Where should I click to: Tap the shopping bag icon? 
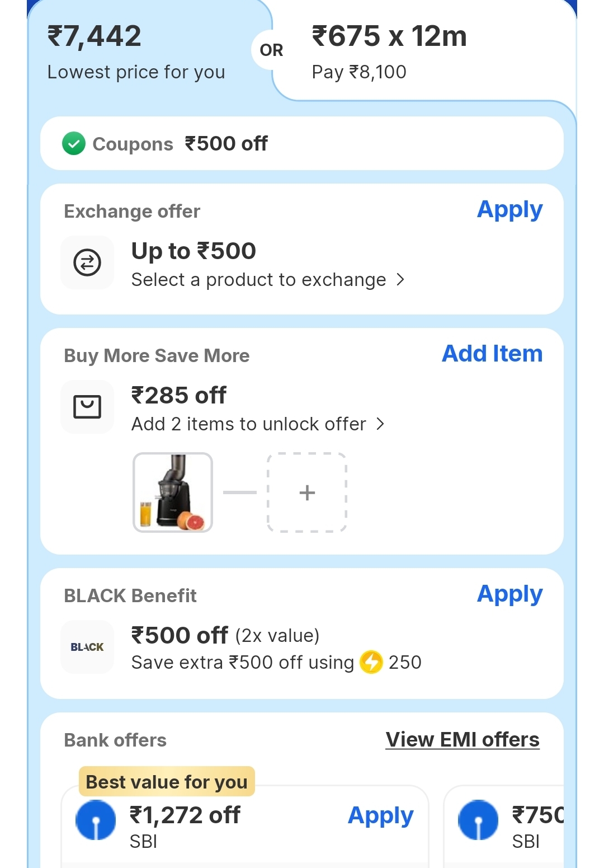87,407
